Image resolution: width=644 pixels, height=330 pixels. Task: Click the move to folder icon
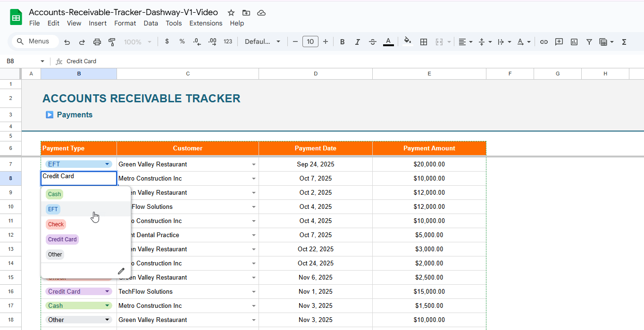(x=246, y=13)
